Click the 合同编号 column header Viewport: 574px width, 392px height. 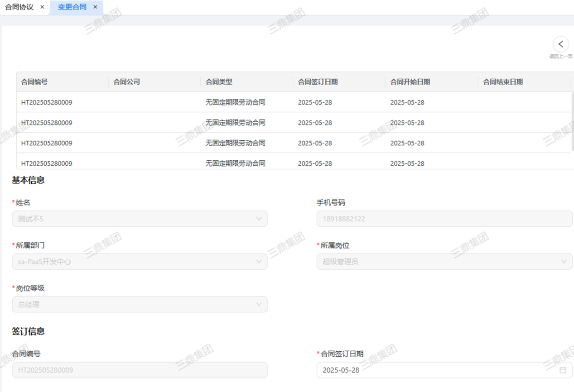[34, 82]
